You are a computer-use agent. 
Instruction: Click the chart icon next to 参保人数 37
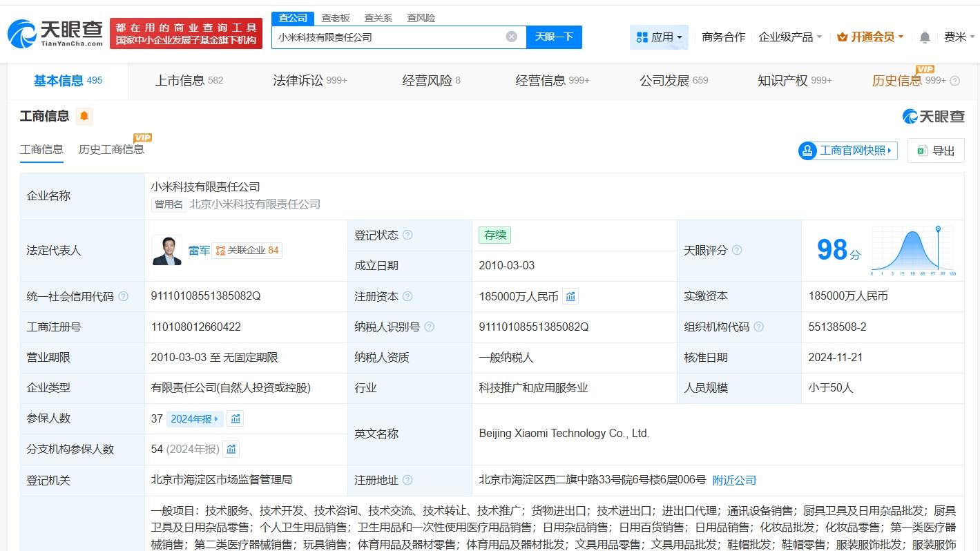coord(235,418)
